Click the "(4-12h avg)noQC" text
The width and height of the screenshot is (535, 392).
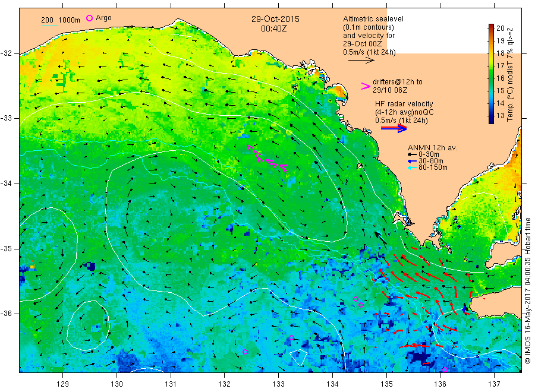404,112
